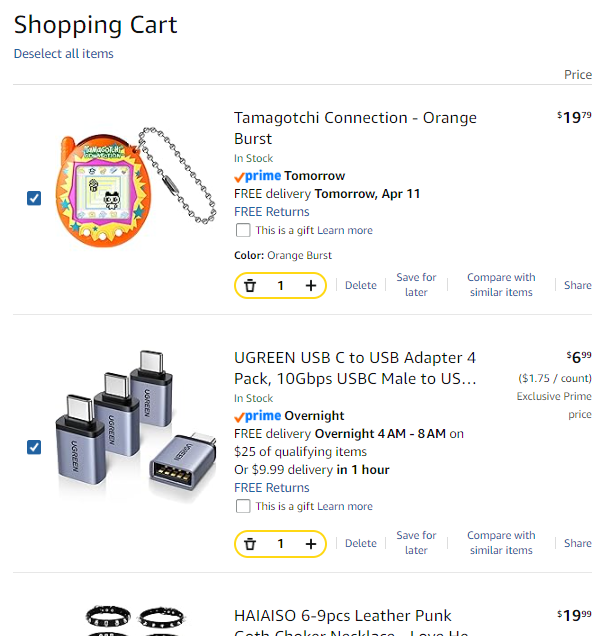Click trash icon for Tamagotchi quantity
Screen dimensions: 605x636
(x=250, y=286)
